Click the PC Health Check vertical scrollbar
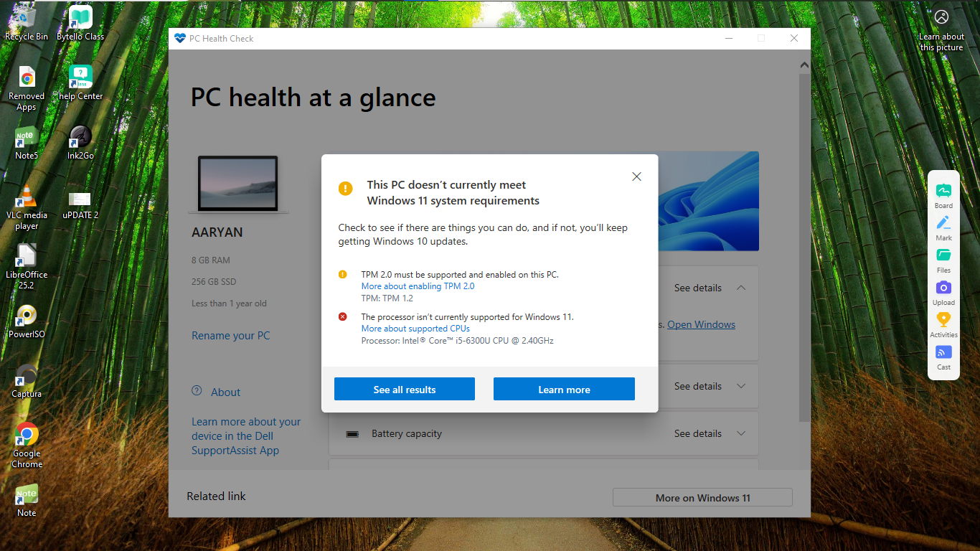The width and height of the screenshot is (980, 551). click(x=805, y=248)
